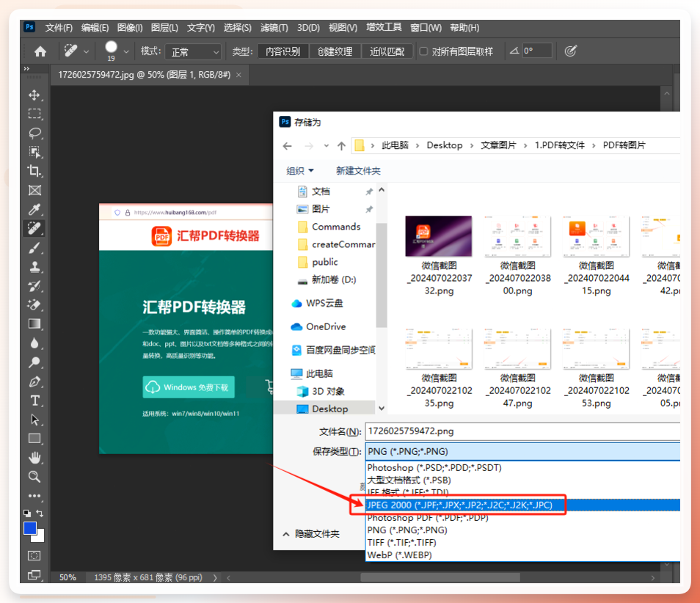The height and width of the screenshot is (603, 700).
Task: Select the Gradient tool
Action: 34,324
